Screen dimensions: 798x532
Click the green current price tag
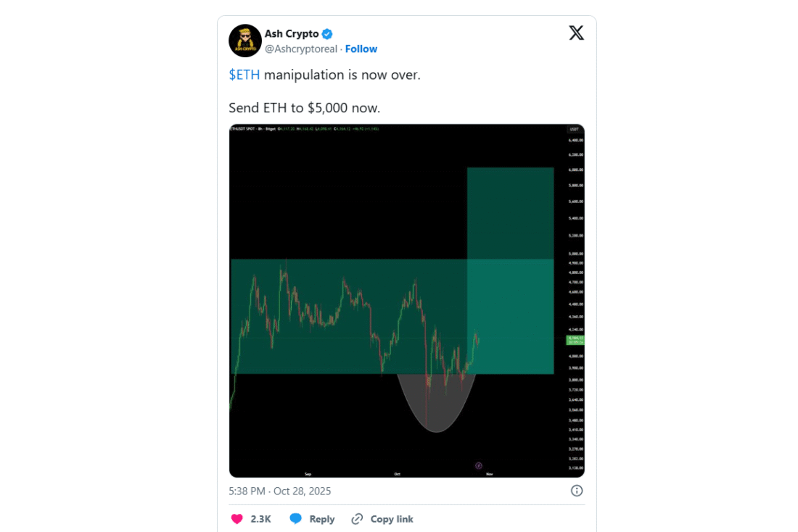[576, 340]
